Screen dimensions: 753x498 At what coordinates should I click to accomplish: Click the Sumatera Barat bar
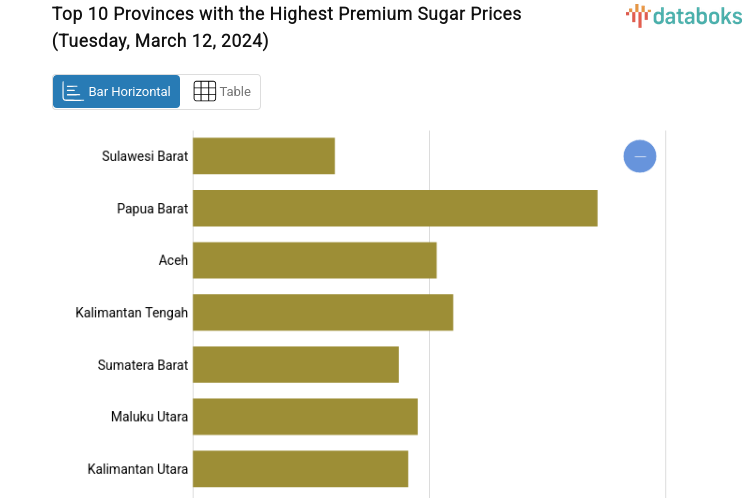(296, 364)
